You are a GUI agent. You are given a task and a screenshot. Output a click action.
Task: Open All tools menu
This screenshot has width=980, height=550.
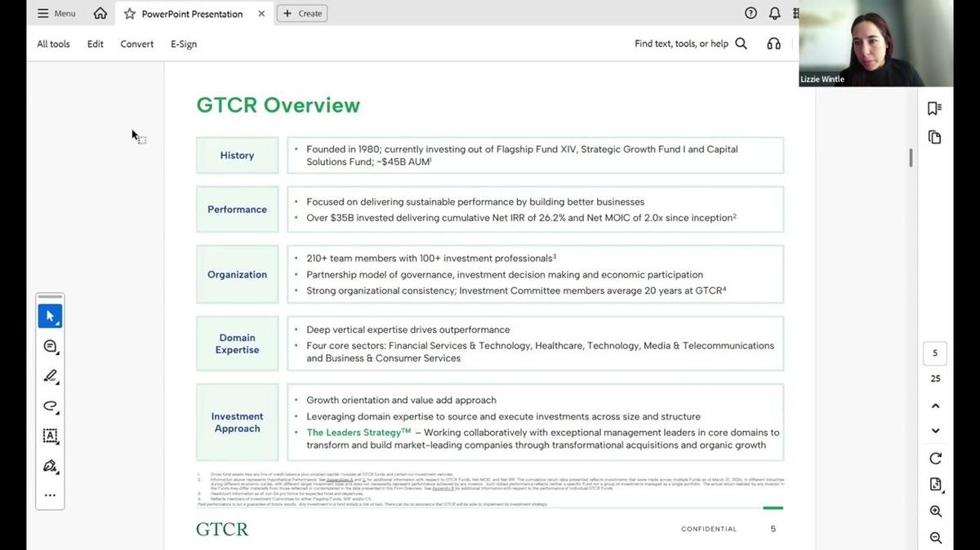[53, 44]
